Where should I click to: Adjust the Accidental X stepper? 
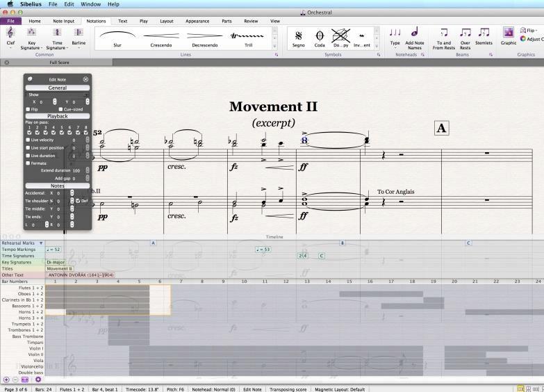click(72, 193)
